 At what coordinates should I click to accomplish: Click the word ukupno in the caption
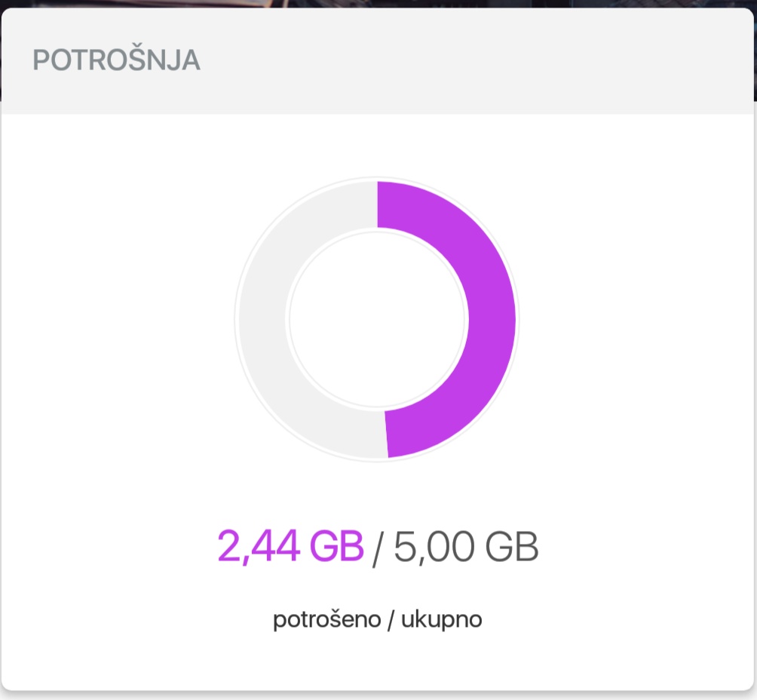tap(441, 621)
